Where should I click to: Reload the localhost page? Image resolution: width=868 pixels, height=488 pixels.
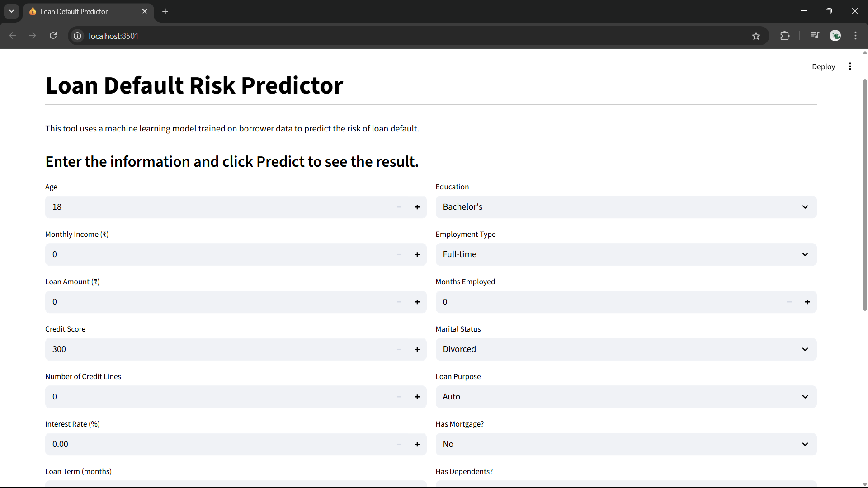[x=53, y=36]
